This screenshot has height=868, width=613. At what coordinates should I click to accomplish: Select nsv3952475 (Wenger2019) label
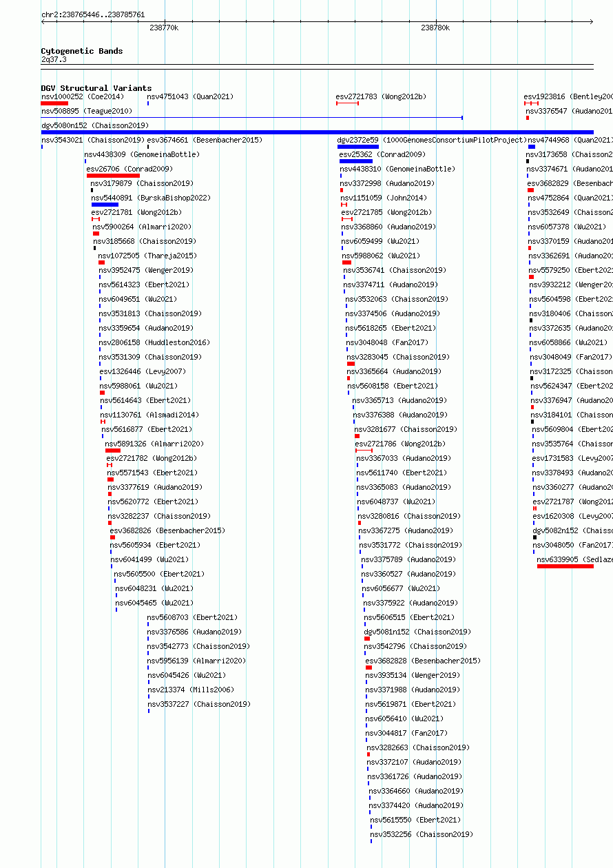point(147,271)
